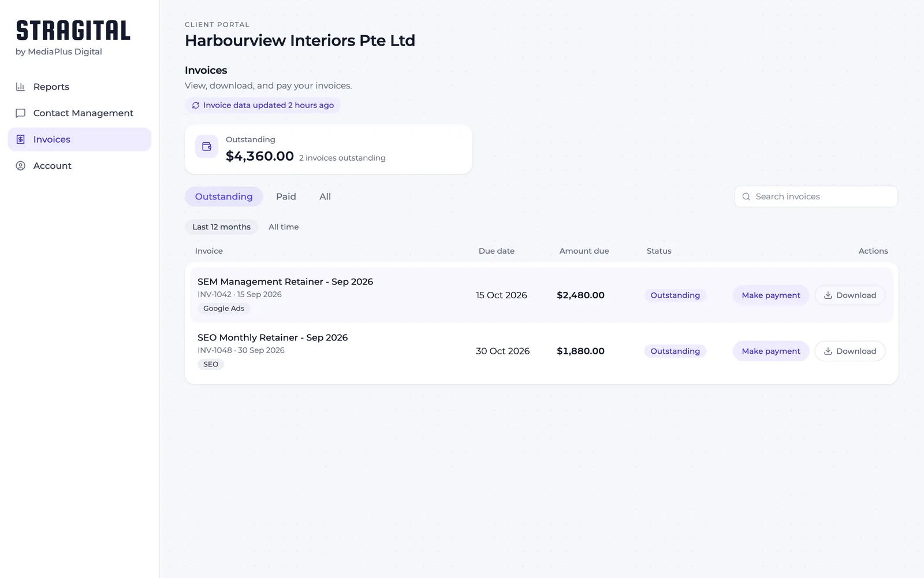The height and width of the screenshot is (578, 924).
Task: Switch to the Paid tab
Action: (286, 197)
